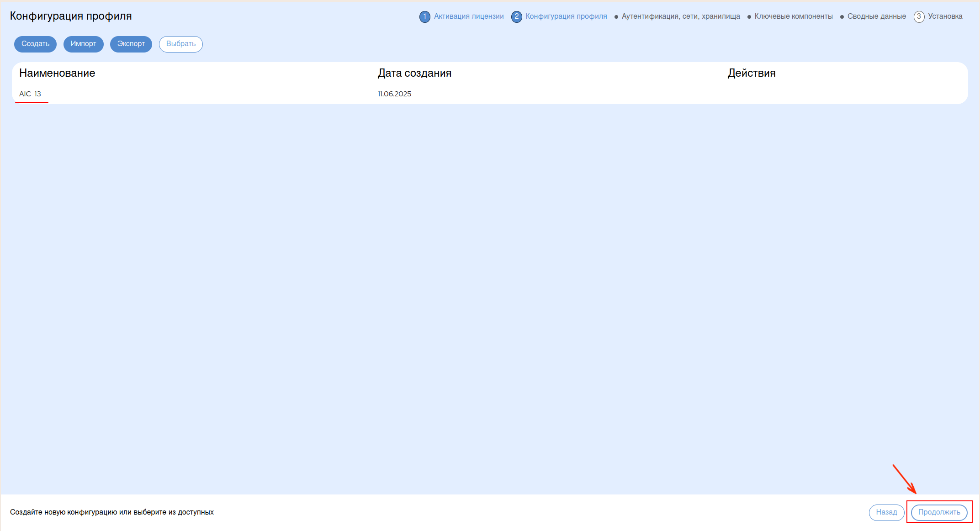Click step number 3 circle icon
Screen dimensions: 980x531
[x=919, y=17]
